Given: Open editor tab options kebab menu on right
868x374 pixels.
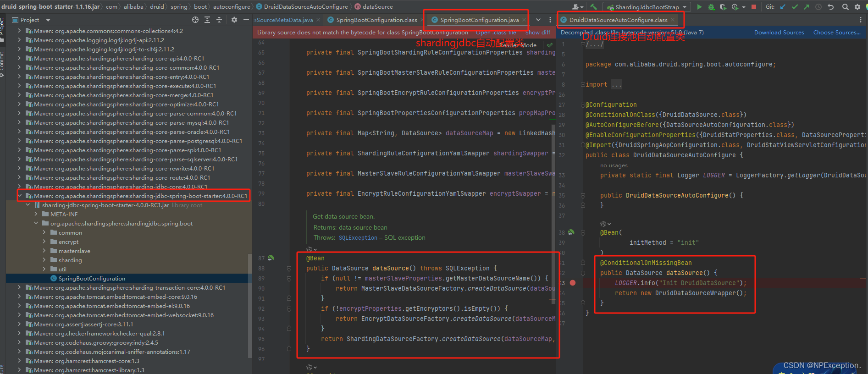Looking at the screenshot, I should (860, 20).
